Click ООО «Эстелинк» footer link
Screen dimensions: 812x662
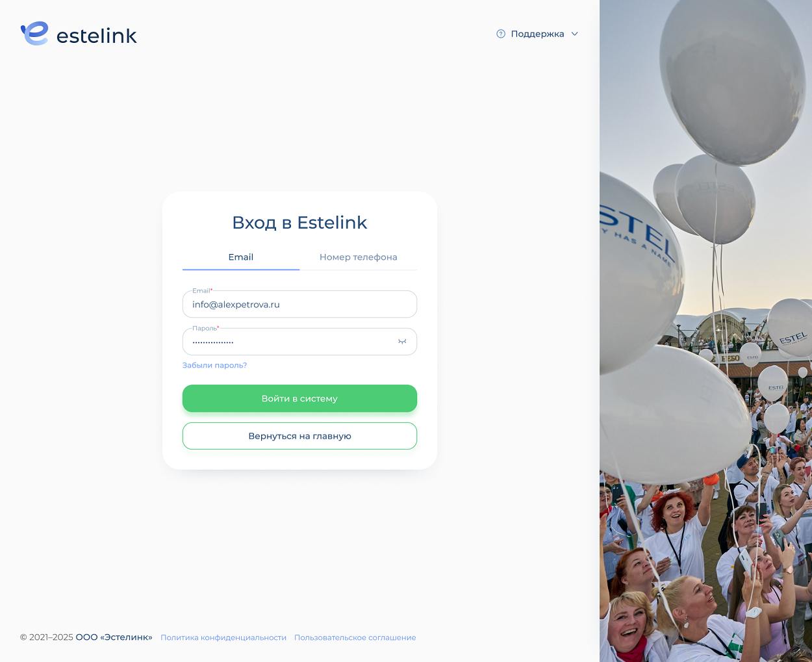[114, 637]
